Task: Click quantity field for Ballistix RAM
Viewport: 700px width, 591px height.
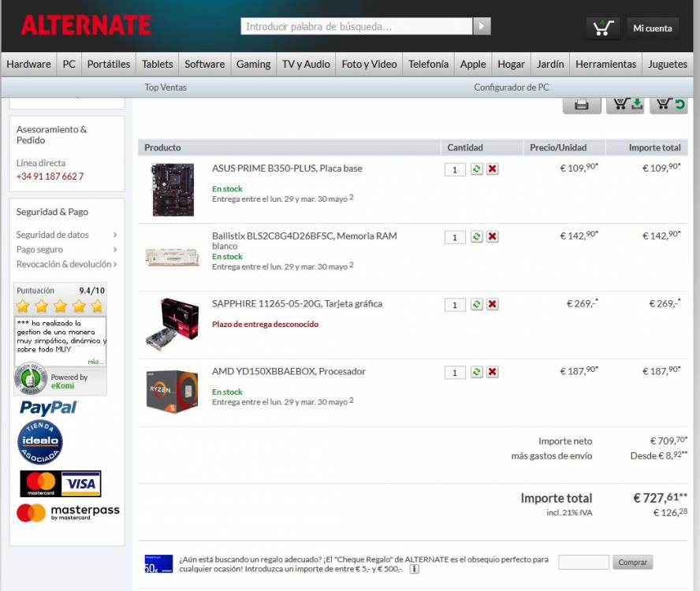Action: click(455, 237)
